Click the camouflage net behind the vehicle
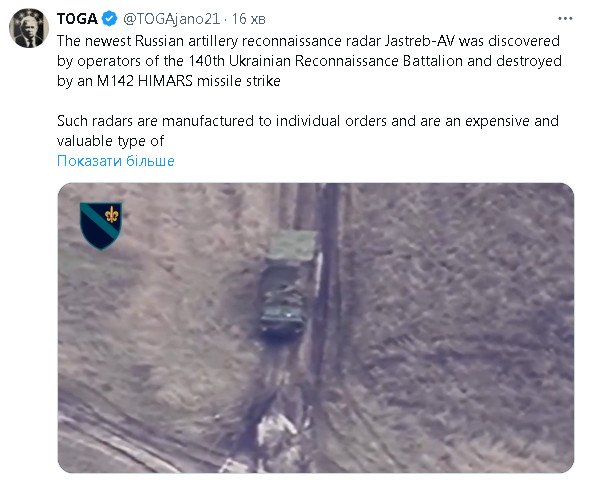The width and height of the screenshot is (589, 480). 292,246
